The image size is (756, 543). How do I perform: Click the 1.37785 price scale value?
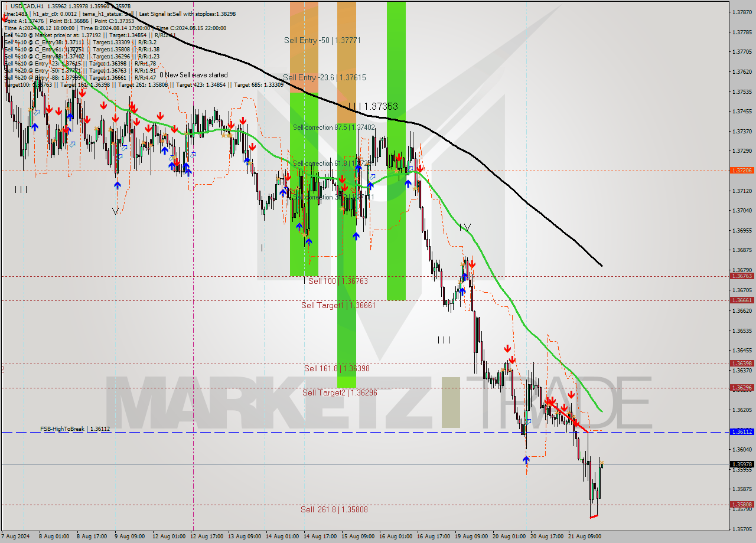(x=742, y=32)
